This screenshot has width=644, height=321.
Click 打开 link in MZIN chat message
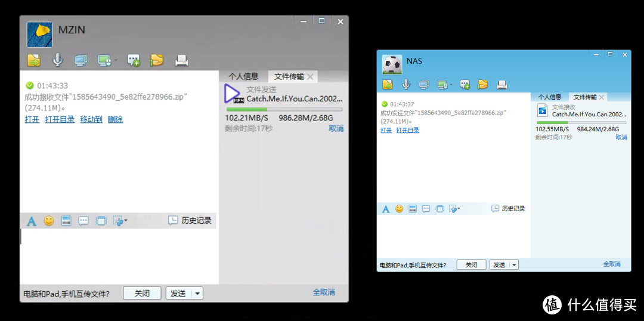click(x=32, y=119)
